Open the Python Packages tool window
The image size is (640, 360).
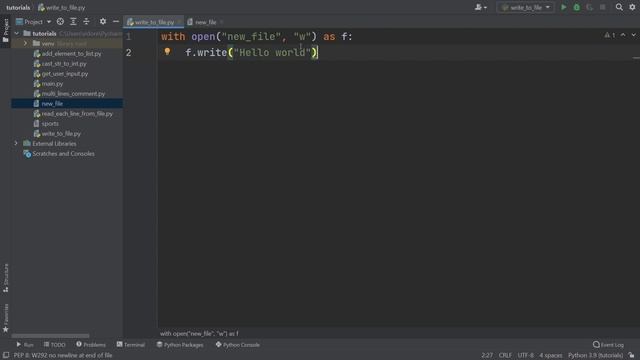[180, 345]
